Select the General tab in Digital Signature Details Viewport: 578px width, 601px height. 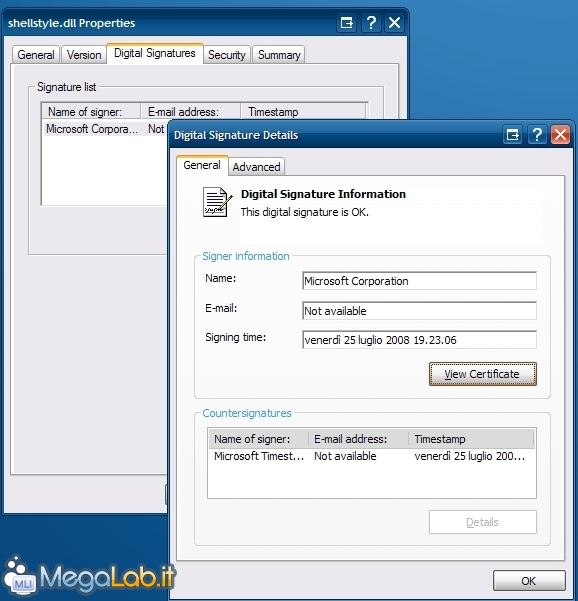coord(202,165)
